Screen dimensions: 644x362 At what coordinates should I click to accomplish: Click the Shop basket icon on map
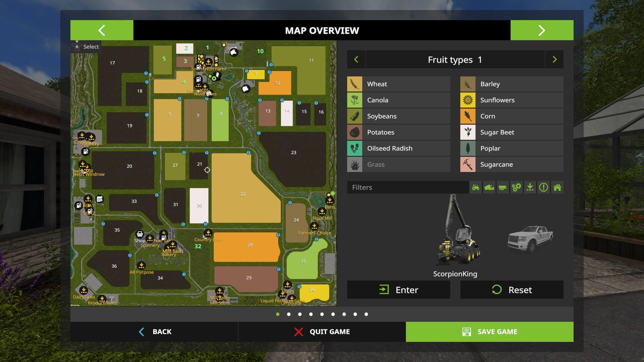(140, 234)
